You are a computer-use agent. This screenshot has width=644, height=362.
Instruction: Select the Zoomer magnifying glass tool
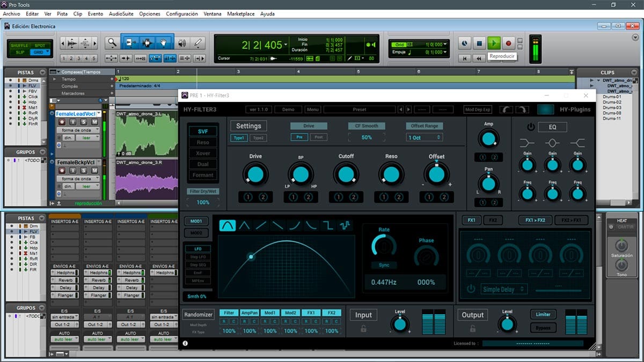[x=112, y=43]
